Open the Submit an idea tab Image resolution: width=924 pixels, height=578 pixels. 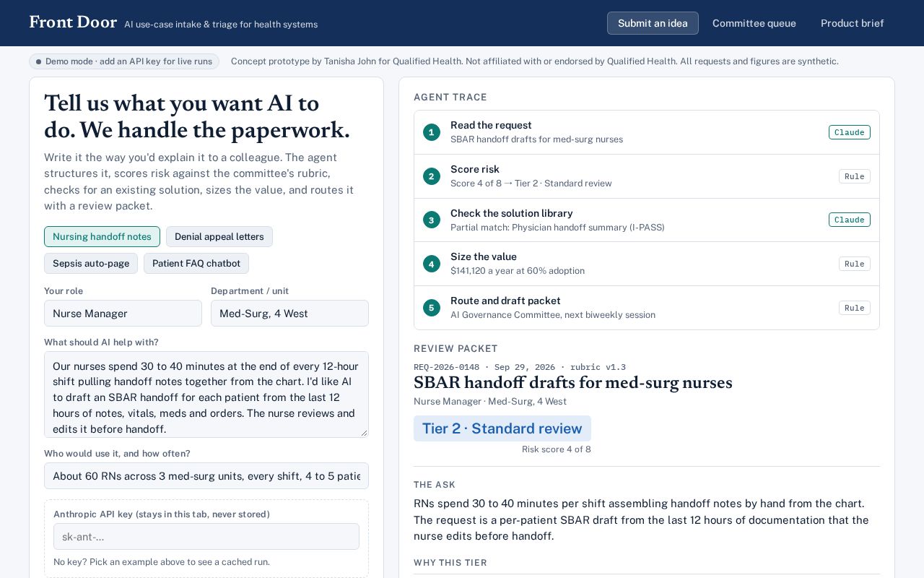(653, 23)
